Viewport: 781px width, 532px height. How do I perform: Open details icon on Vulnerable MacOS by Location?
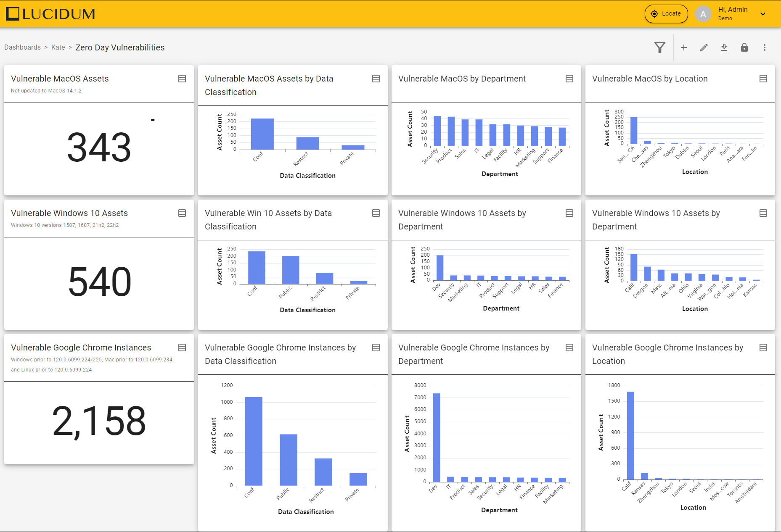(763, 79)
